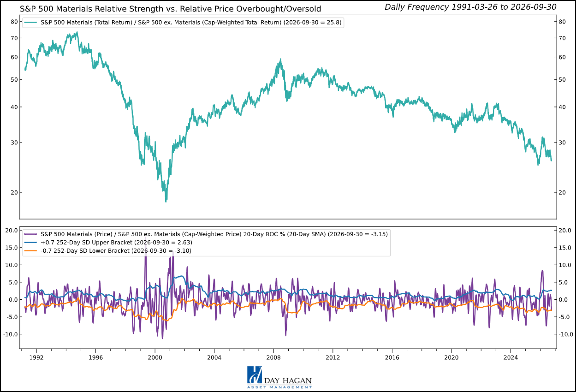Click the 5.0 tick on right lower axis
Viewport: 576px width, 392px height.
coord(564,282)
